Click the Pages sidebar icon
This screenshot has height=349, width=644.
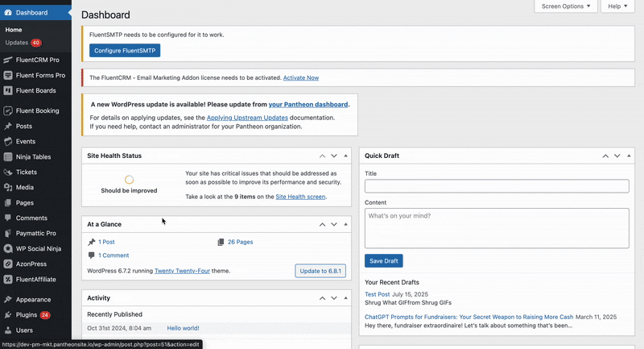(x=8, y=202)
